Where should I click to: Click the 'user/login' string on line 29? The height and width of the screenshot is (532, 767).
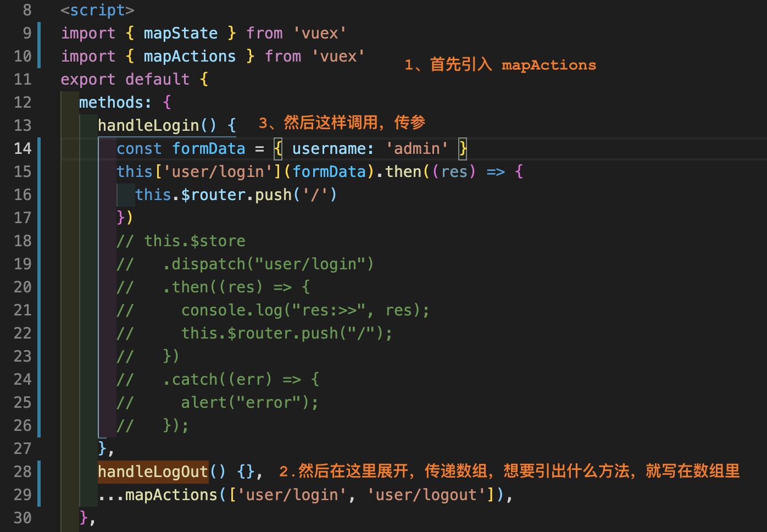pos(292,495)
